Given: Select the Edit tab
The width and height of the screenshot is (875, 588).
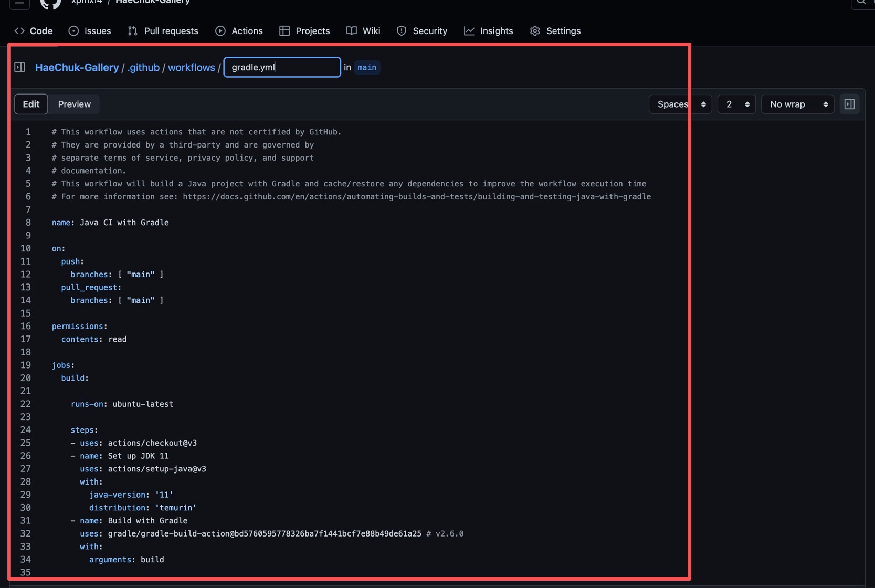Looking at the screenshot, I should tap(31, 104).
